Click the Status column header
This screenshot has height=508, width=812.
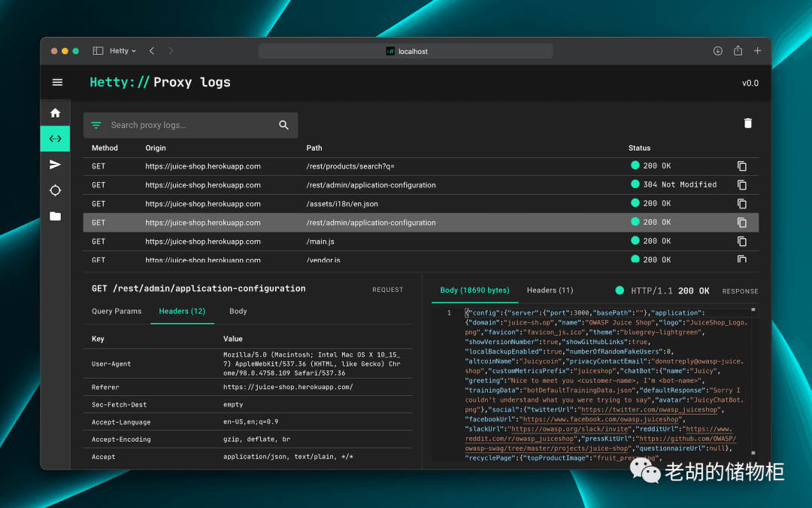(x=640, y=148)
